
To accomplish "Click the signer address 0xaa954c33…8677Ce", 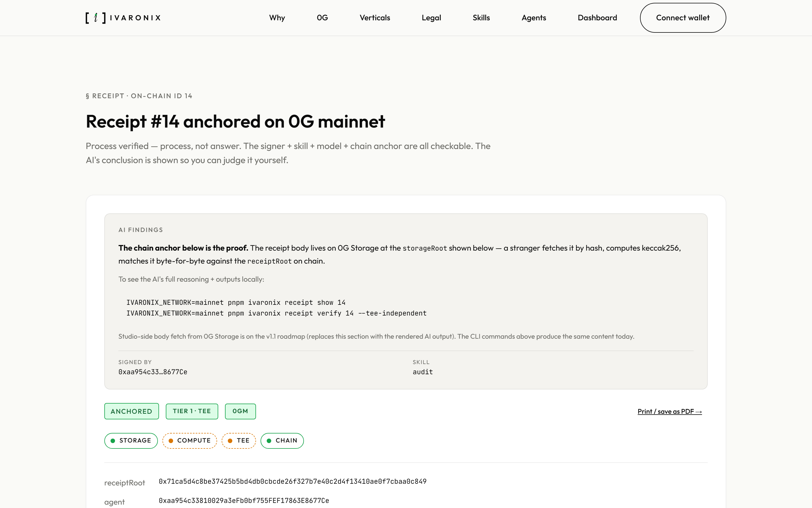I will click(153, 372).
